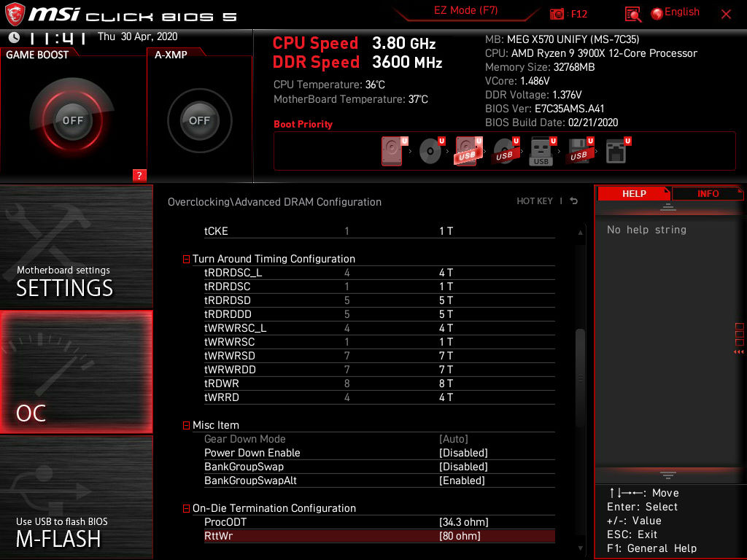Edit the tWRWRSC value 1 T
747x560 pixels.
tap(446, 342)
